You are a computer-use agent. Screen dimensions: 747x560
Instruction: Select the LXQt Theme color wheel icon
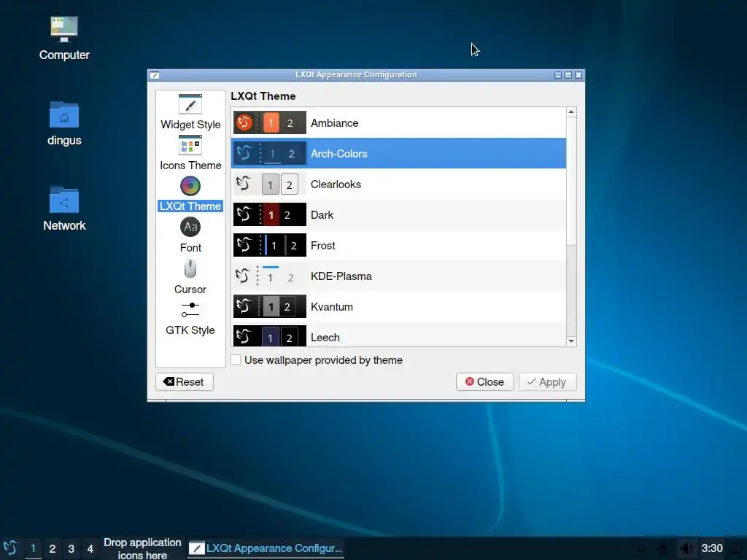190,186
